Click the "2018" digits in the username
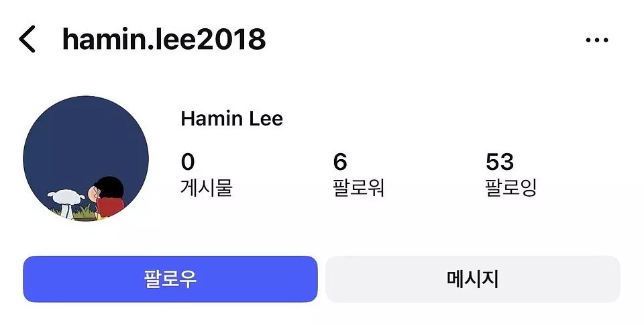 pyautogui.click(x=231, y=40)
